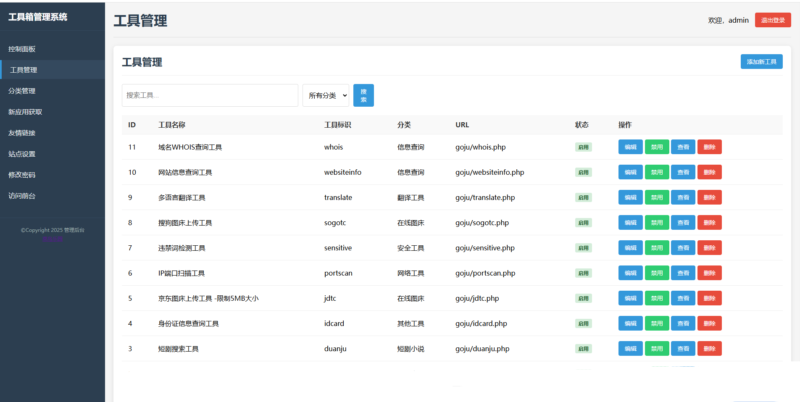Image resolution: width=800 pixels, height=402 pixels.
Task: Click the 启用 status badge in the whois row
Action: [x=583, y=147]
